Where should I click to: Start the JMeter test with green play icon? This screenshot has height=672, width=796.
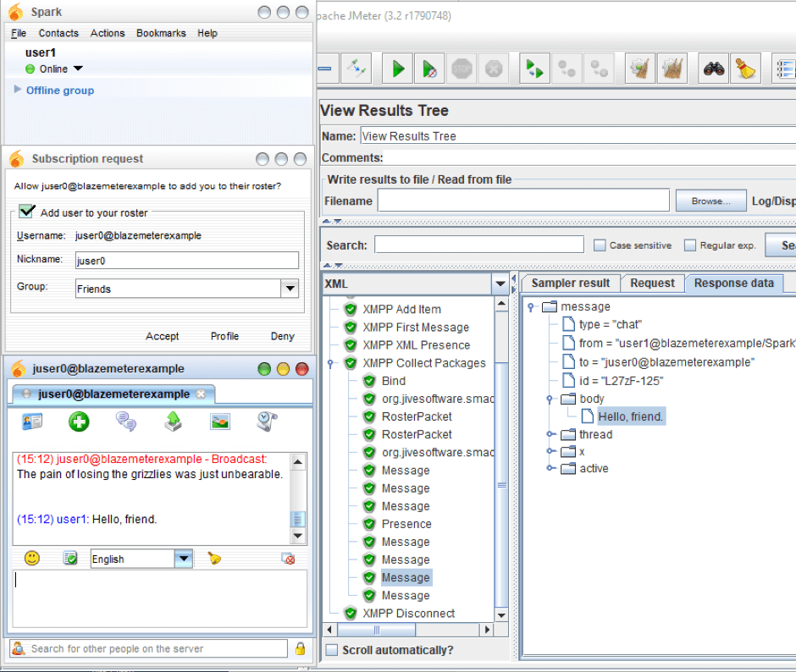pyautogui.click(x=397, y=69)
